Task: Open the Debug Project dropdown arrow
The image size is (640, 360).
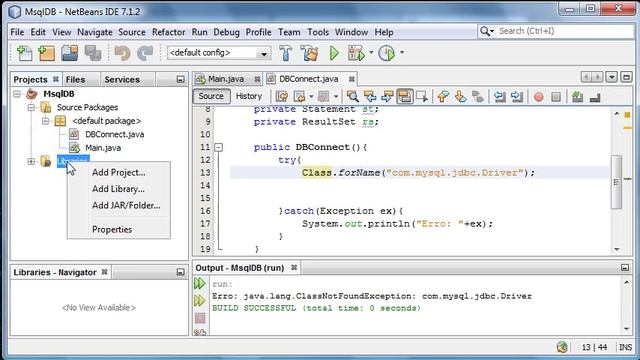Action: coord(371,52)
